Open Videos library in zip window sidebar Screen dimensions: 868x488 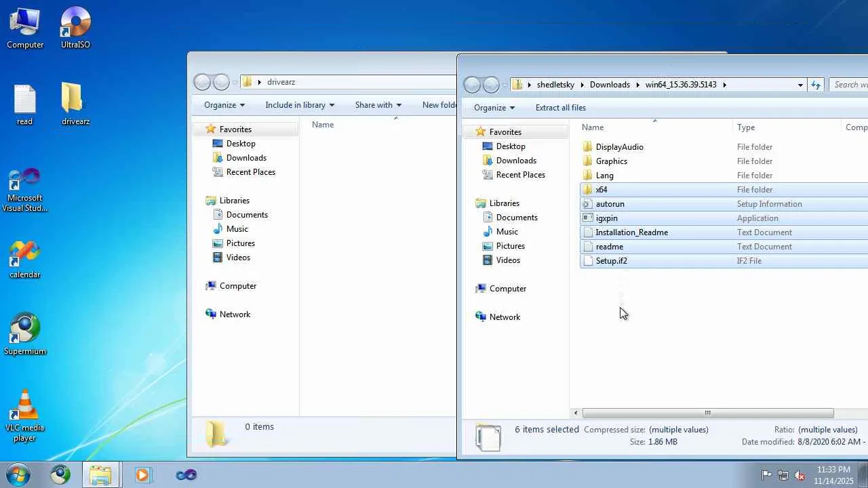(508, 260)
